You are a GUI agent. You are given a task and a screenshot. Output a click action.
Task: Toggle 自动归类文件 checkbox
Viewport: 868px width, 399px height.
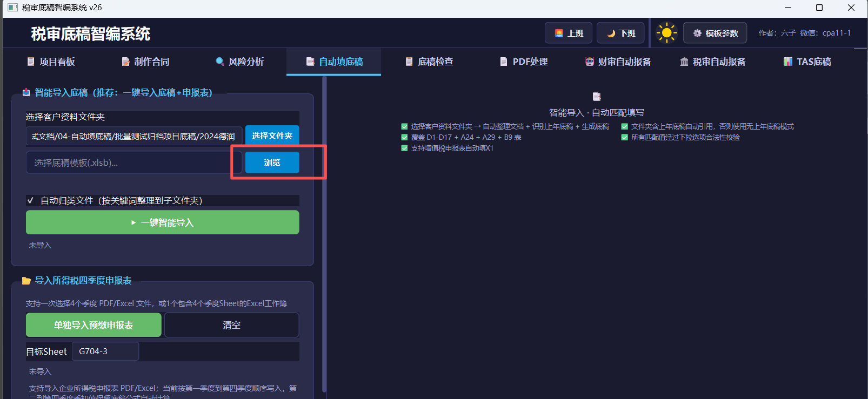tap(31, 200)
